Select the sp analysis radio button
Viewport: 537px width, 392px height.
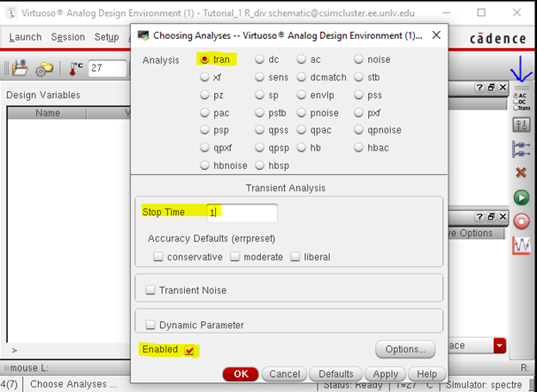click(259, 95)
